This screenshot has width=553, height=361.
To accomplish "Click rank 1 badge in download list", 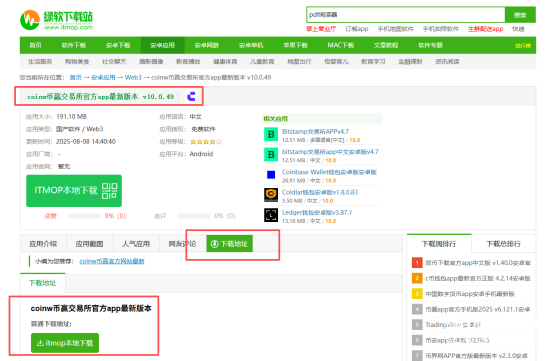I will (417, 263).
